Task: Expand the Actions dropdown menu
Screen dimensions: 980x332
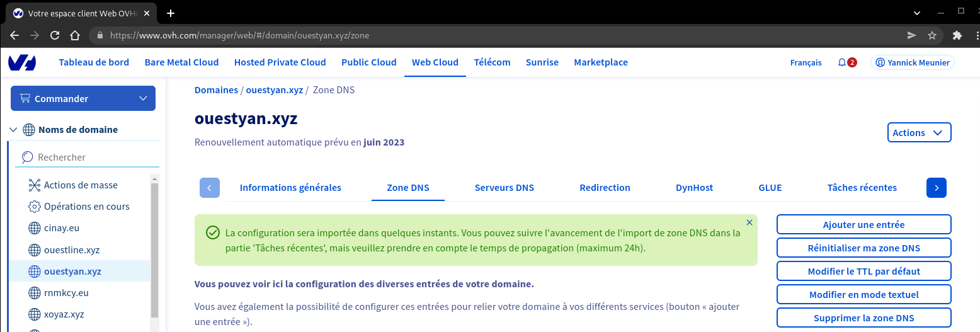Action: [x=918, y=133]
